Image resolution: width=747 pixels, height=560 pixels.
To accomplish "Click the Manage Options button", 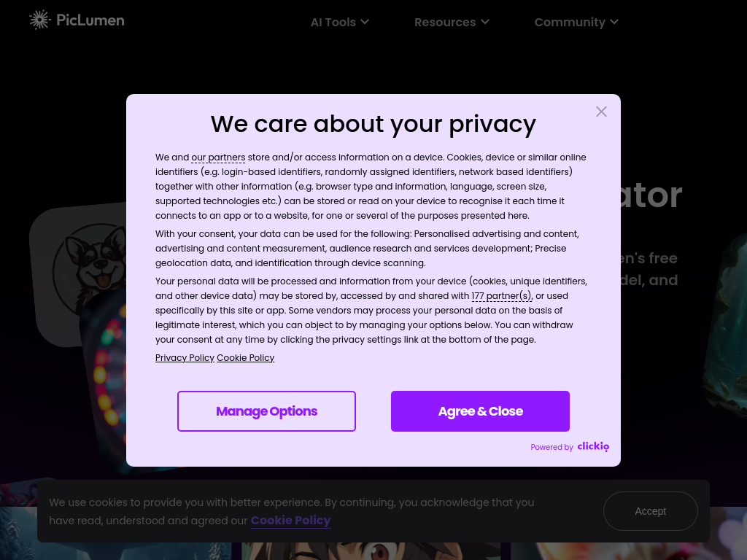I will (x=266, y=411).
